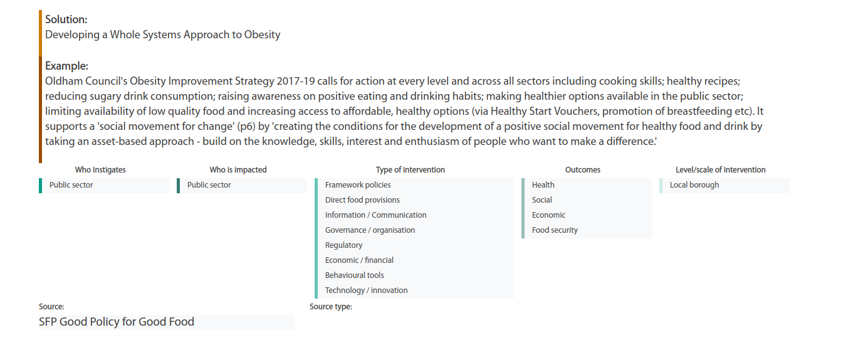868x352 pixels.
Task: Select the Food security outcome tag
Action: [587, 230]
